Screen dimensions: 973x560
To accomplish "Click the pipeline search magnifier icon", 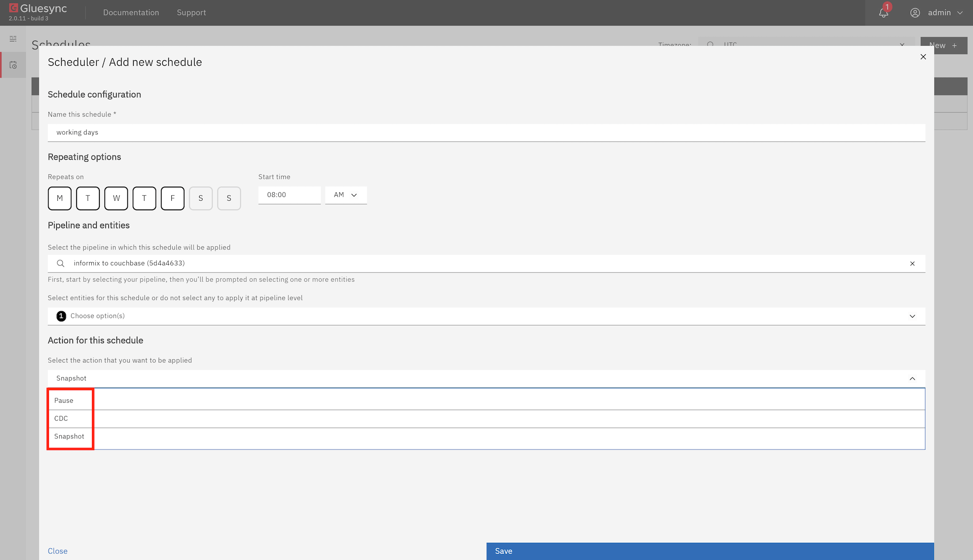I will tap(61, 264).
